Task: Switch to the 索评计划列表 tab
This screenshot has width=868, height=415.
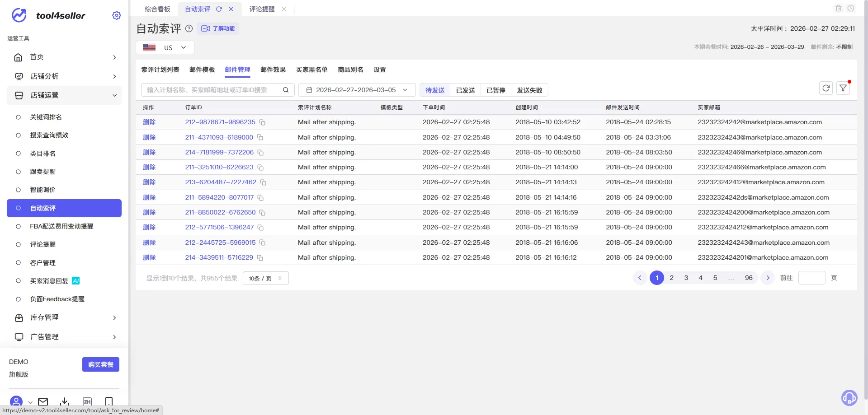Action: [160, 70]
